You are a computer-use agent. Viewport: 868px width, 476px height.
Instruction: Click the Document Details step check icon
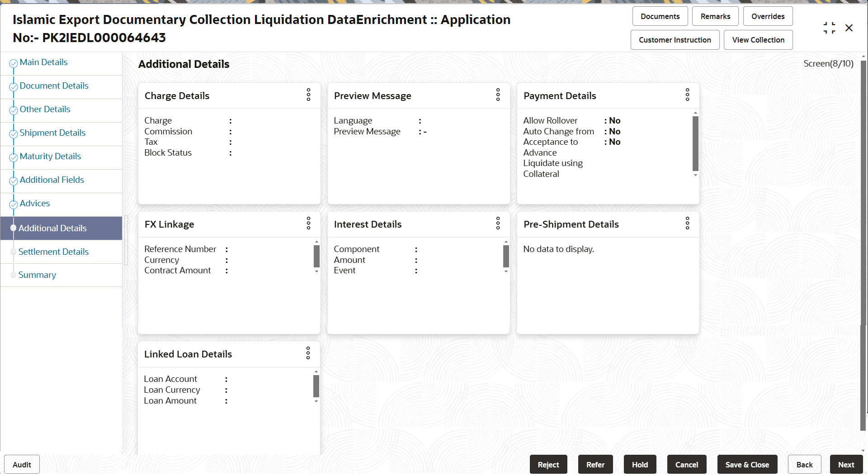[14, 87]
